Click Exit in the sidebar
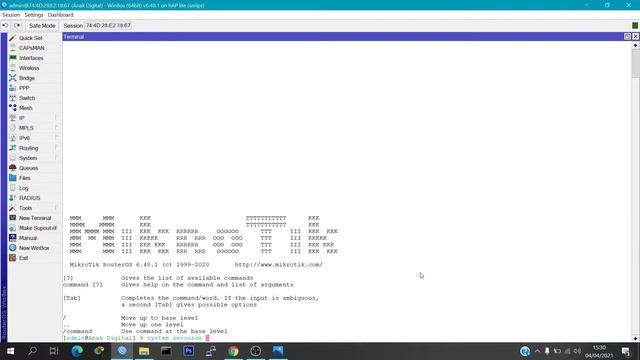This screenshot has height=360, width=640. point(24,258)
